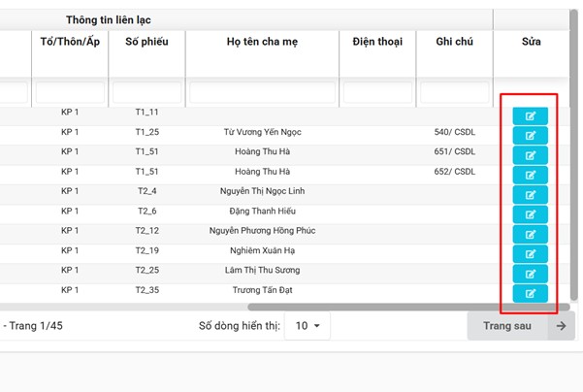The image size is (583, 392).
Task: Click the Số phiếu filter field
Action: point(146,93)
